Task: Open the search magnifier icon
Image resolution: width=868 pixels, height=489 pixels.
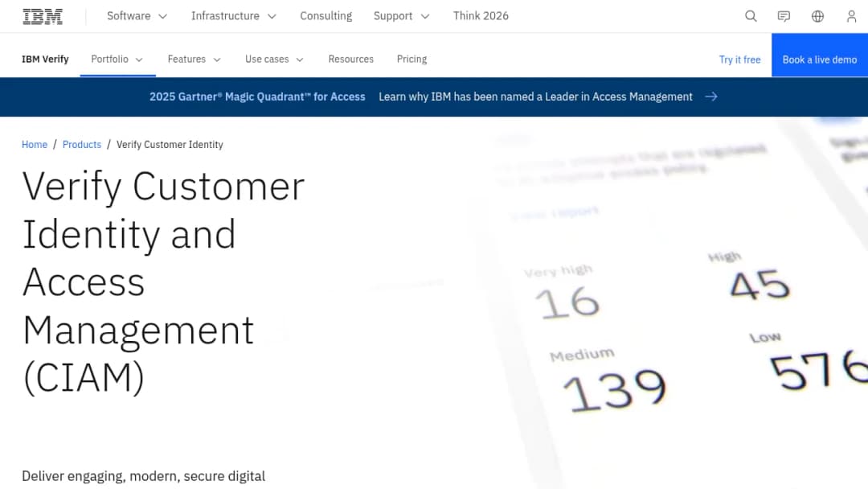Action: click(x=751, y=16)
